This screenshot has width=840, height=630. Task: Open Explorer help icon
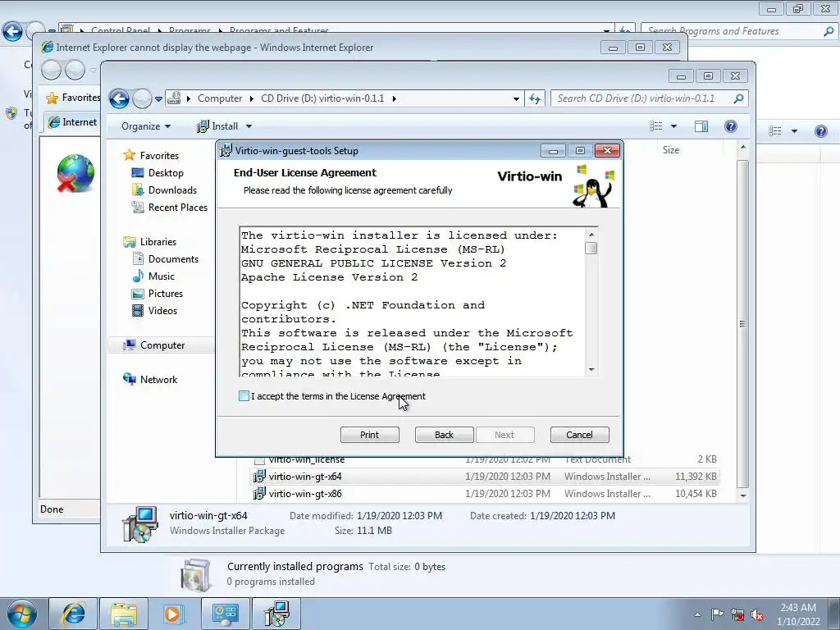[731, 126]
